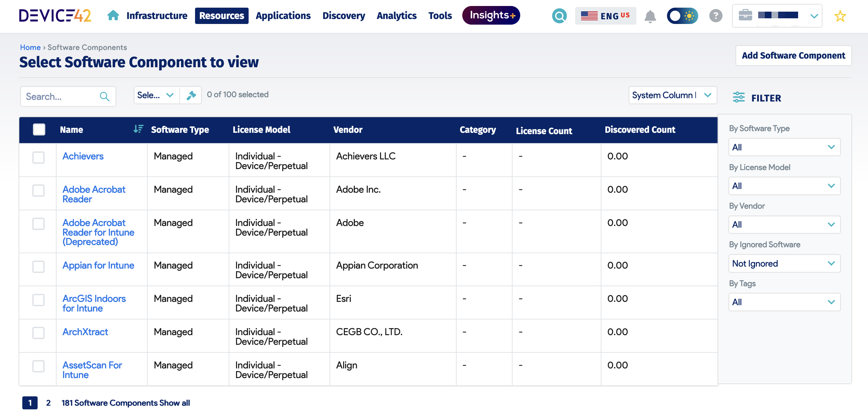Toggle the light/dark theme switch

click(x=682, y=16)
